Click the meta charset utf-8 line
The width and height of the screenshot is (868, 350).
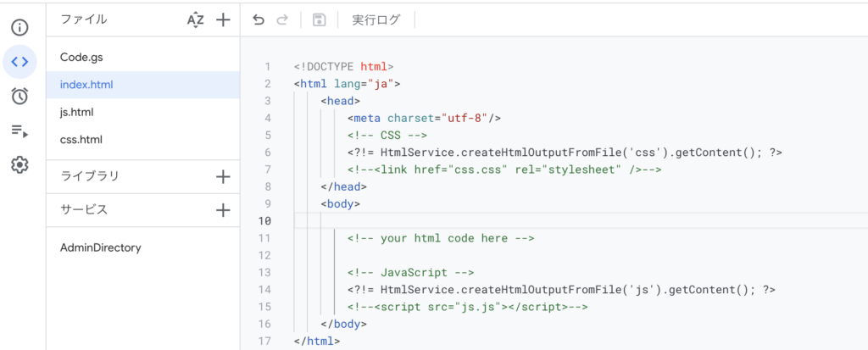point(424,119)
